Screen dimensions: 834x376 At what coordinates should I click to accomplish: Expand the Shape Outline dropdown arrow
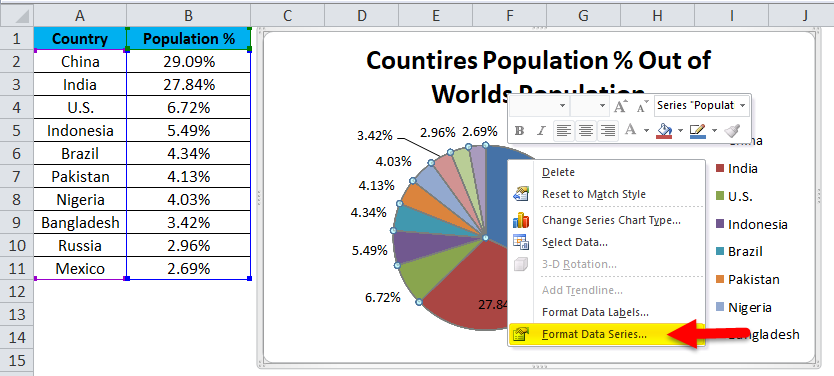(714, 130)
